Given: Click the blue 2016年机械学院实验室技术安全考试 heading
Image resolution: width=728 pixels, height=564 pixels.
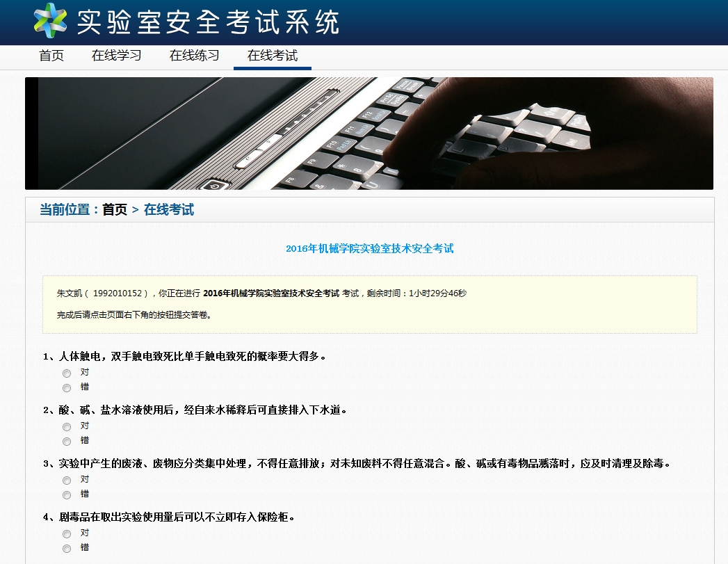Looking at the screenshot, I should [369, 248].
